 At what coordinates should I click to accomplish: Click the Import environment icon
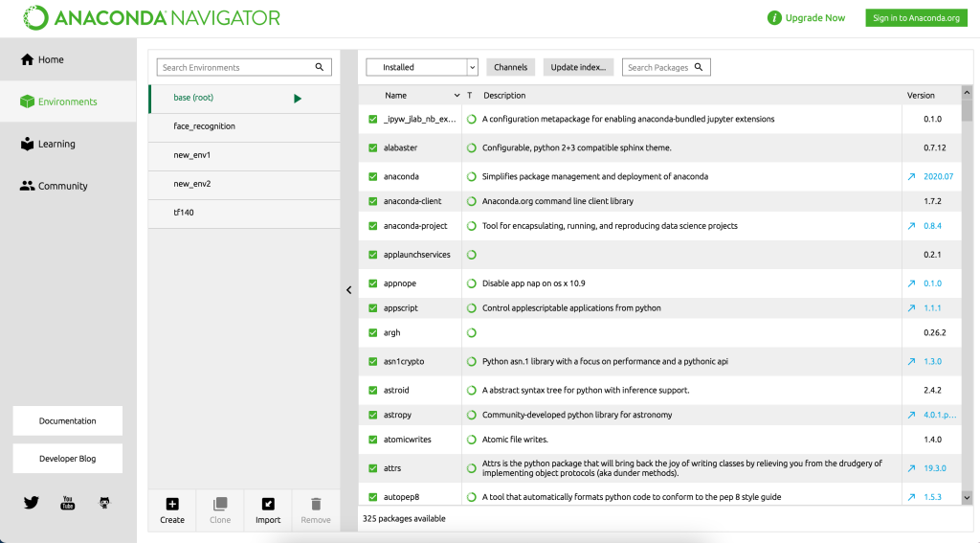tap(268, 504)
